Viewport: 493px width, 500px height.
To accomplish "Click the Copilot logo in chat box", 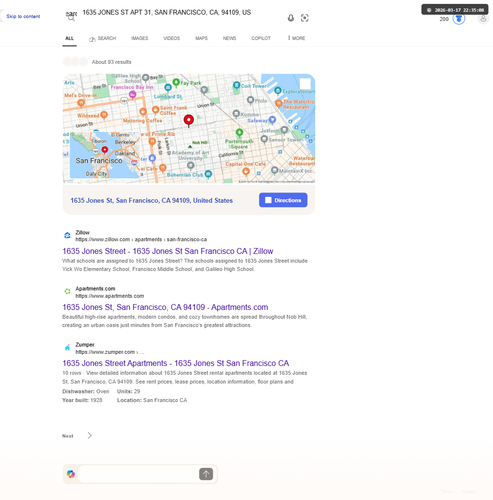I will tap(71, 474).
